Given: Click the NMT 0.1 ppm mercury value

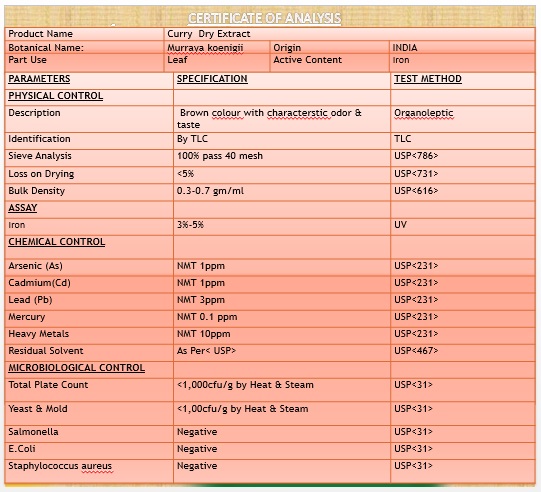Looking at the screenshot, I should click(207, 317).
